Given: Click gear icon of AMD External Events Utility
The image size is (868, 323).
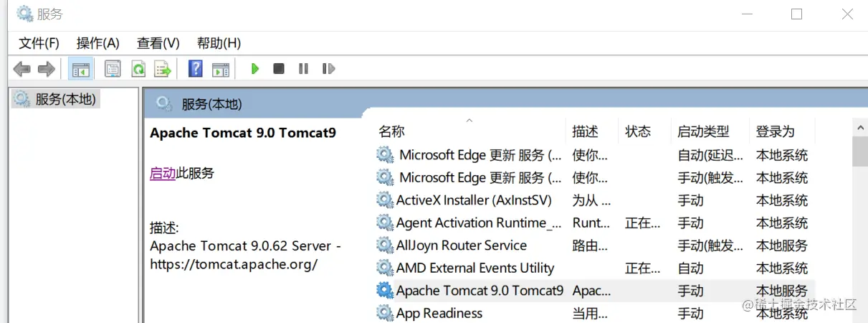Looking at the screenshot, I should pos(385,268).
